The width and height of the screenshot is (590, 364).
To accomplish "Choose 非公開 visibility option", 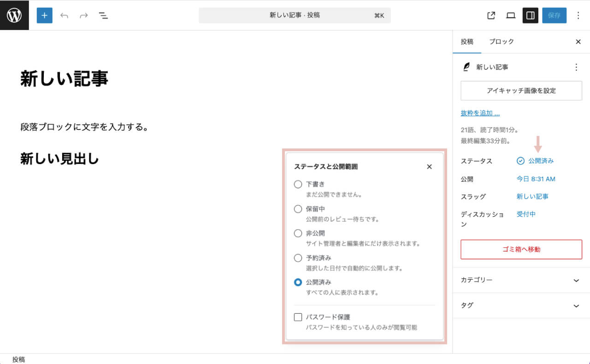I will pyautogui.click(x=298, y=233).
